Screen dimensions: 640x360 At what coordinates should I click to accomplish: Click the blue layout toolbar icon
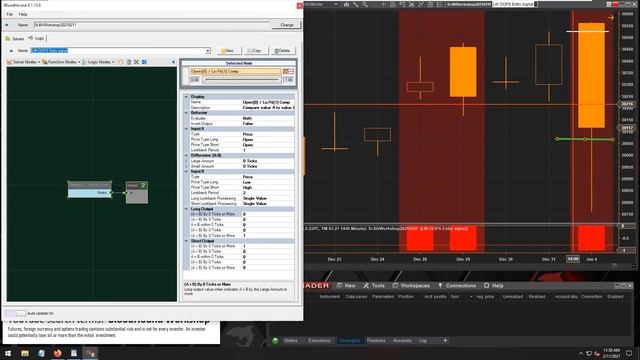coord(144,62)
